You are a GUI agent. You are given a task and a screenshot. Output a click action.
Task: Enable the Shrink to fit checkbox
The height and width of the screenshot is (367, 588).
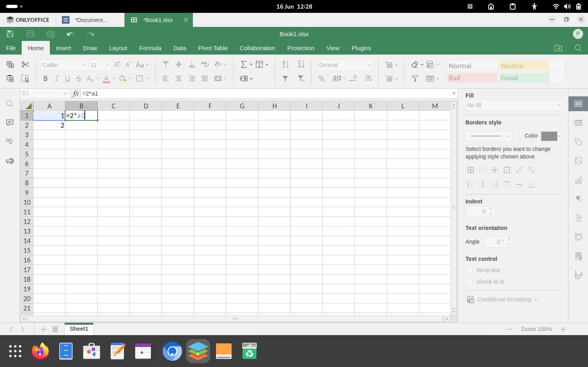(x=469, y=282)
